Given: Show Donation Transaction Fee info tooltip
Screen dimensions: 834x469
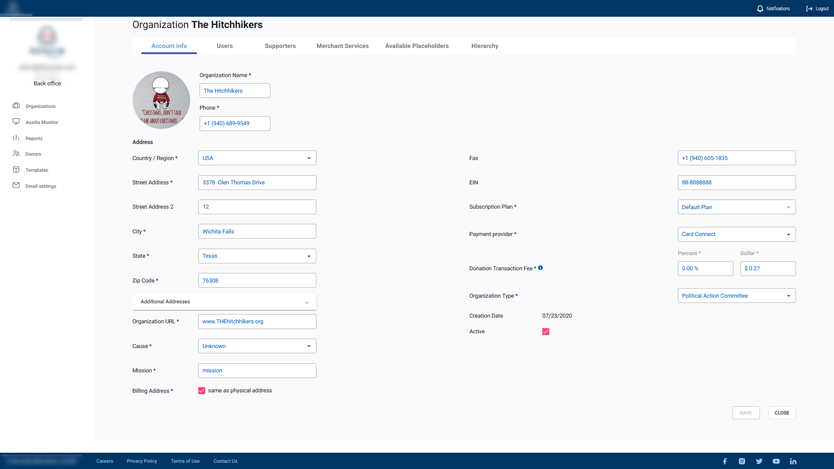Looking at the screenshot, I should pos(541,268).
